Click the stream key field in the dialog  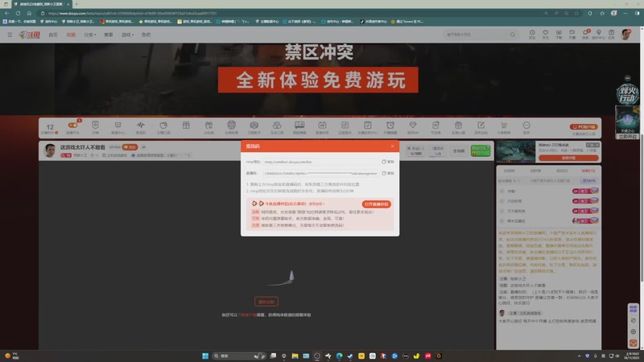click(x=321, y=173)
